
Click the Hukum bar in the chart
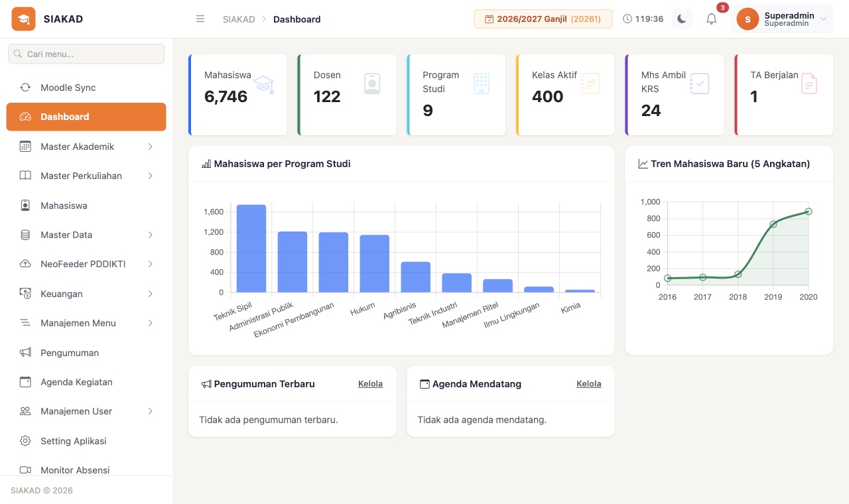tap(375, 264)
